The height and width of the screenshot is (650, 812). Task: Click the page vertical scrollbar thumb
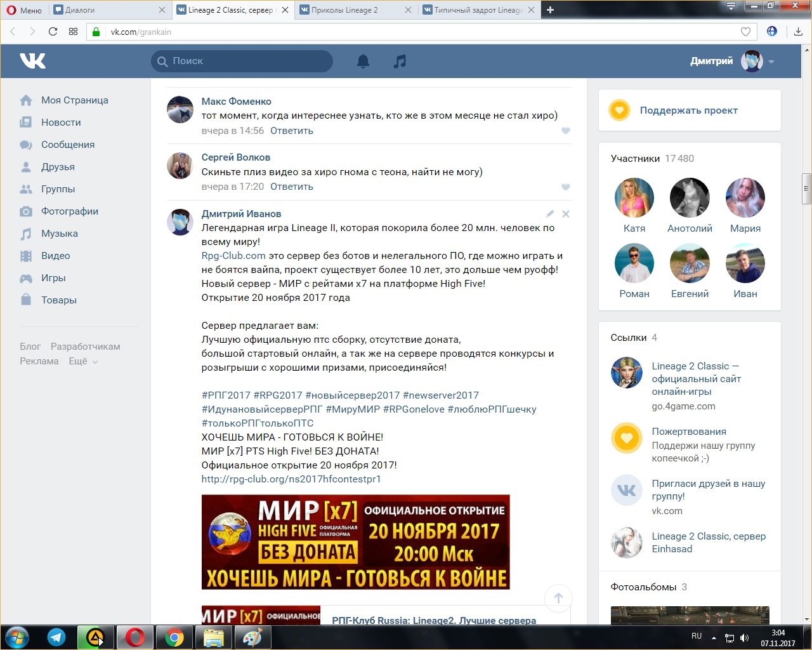pyautogui.click(x=806, y=189)
